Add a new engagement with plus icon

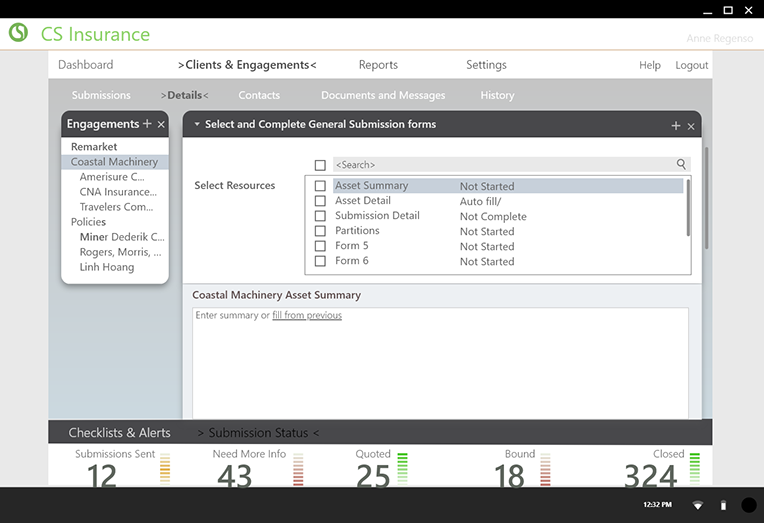click(147, 124)
